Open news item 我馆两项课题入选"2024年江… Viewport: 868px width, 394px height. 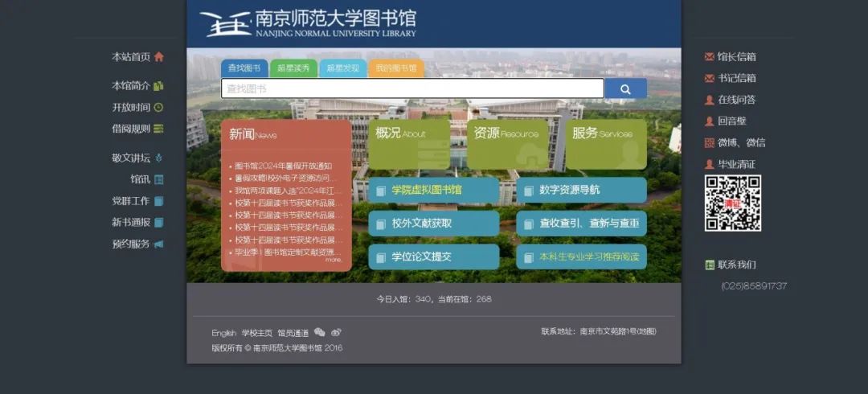(x=288, y=191)
